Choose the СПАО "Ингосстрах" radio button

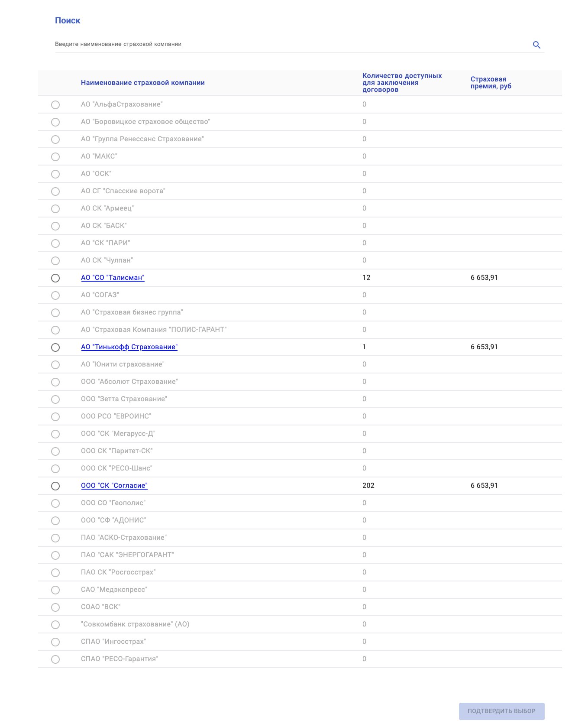point(55,642)
